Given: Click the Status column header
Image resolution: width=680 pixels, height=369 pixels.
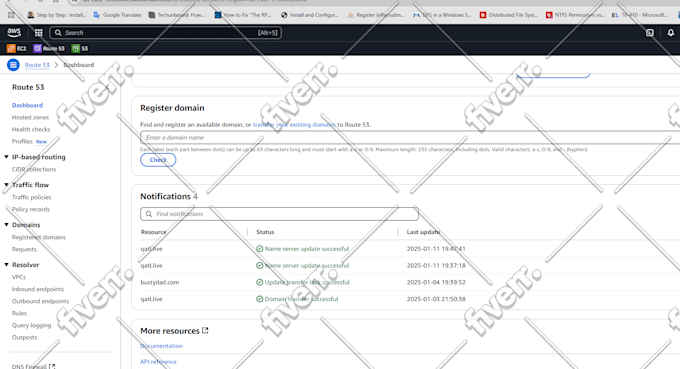Looking at the screenshot, I should [x=265, y=232].
